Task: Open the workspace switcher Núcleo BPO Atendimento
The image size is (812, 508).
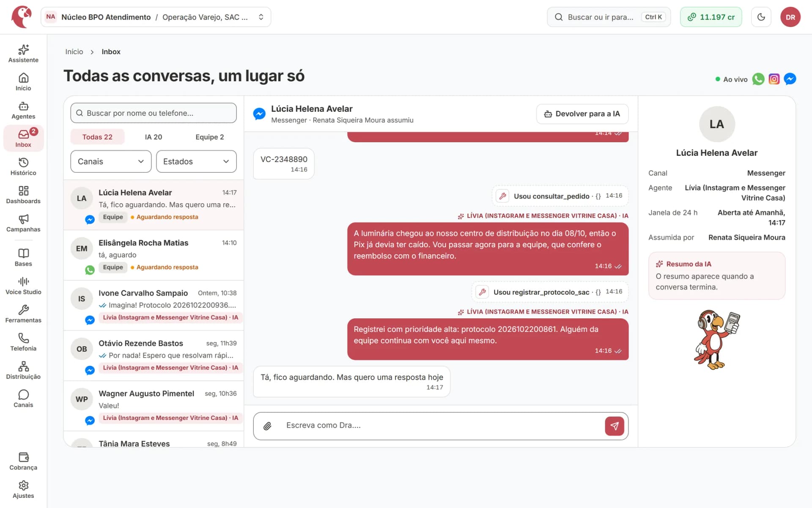Action: point(156,17)
